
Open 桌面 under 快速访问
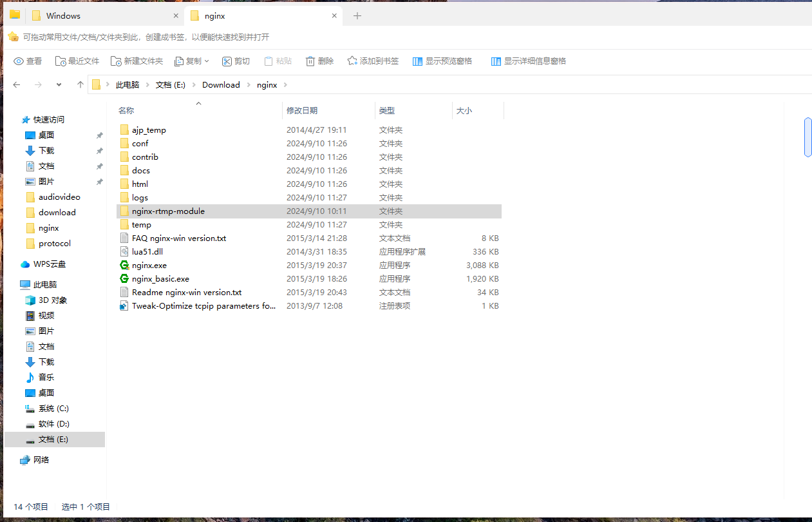click(46, 135)
